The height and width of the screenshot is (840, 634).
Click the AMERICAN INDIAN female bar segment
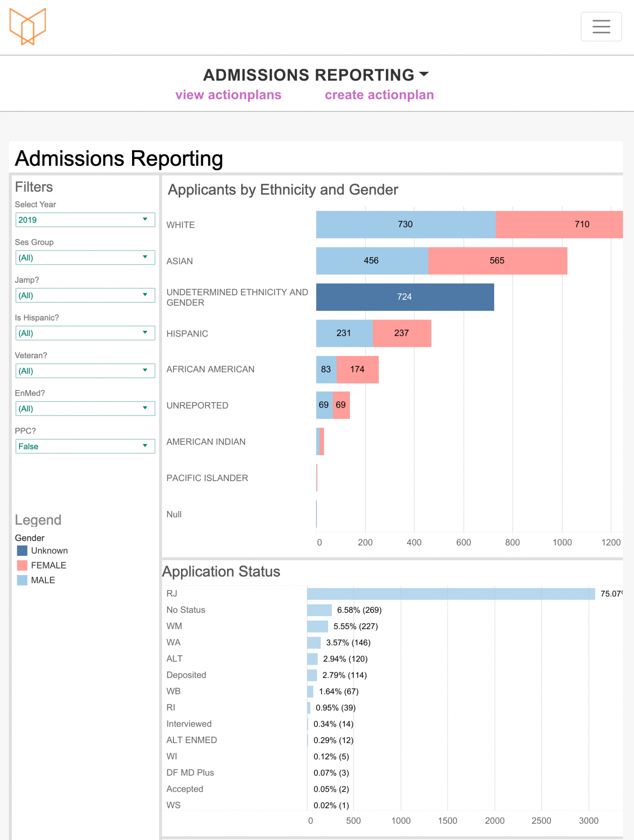click(322, 441)
